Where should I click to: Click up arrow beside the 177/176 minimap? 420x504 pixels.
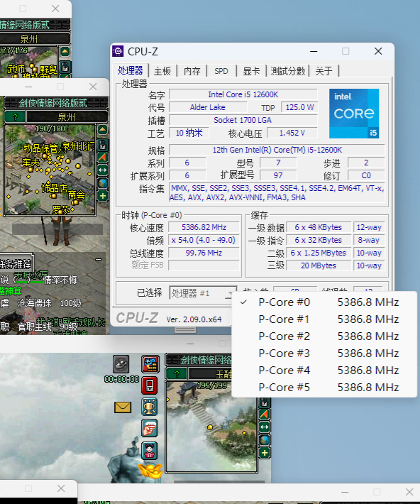click(65, 51)
